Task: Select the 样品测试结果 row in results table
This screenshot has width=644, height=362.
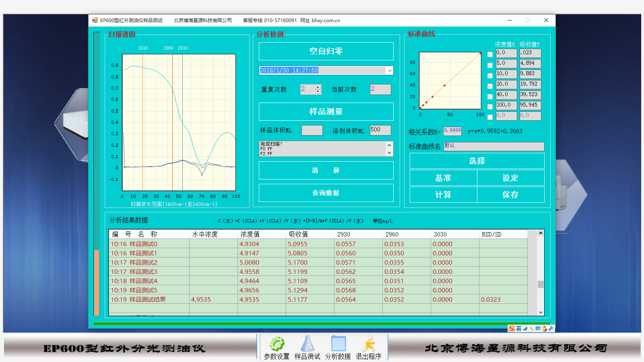Action: coord(138,300)
